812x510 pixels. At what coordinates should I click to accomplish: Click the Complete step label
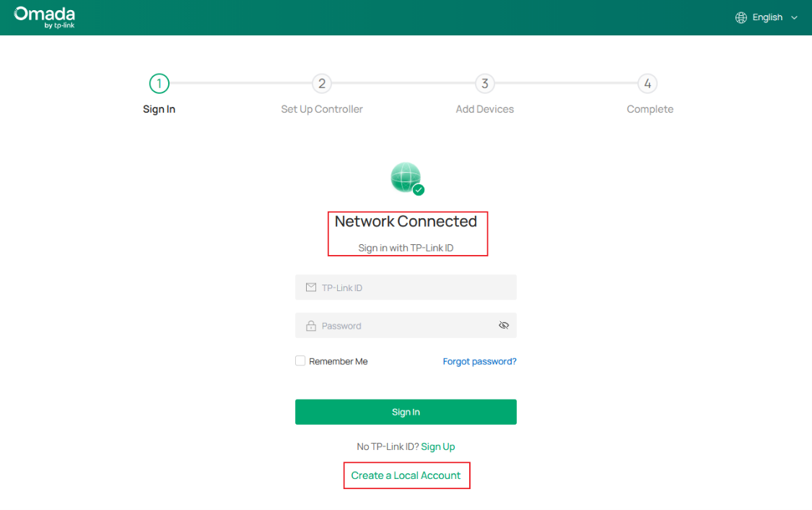click(x=650, y=109)
